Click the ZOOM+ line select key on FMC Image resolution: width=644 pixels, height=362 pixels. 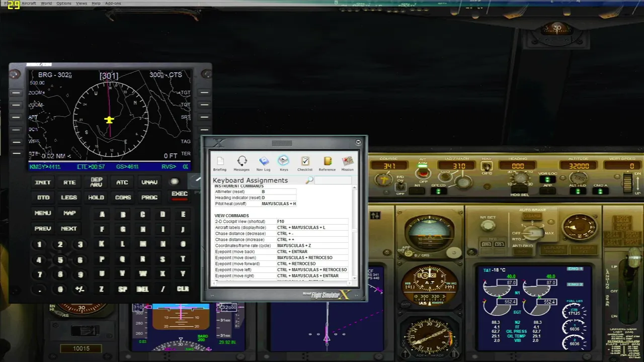coord(16,93)
